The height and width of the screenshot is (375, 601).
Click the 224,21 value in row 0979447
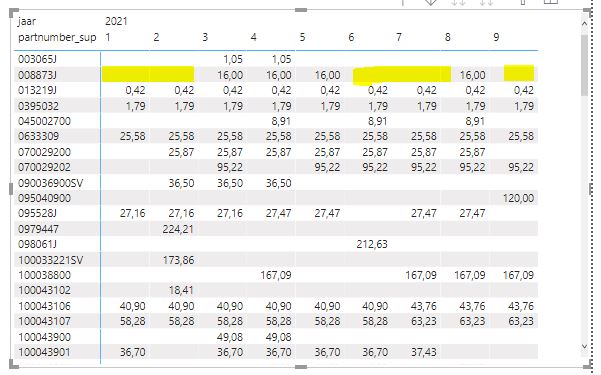point(178,229)
